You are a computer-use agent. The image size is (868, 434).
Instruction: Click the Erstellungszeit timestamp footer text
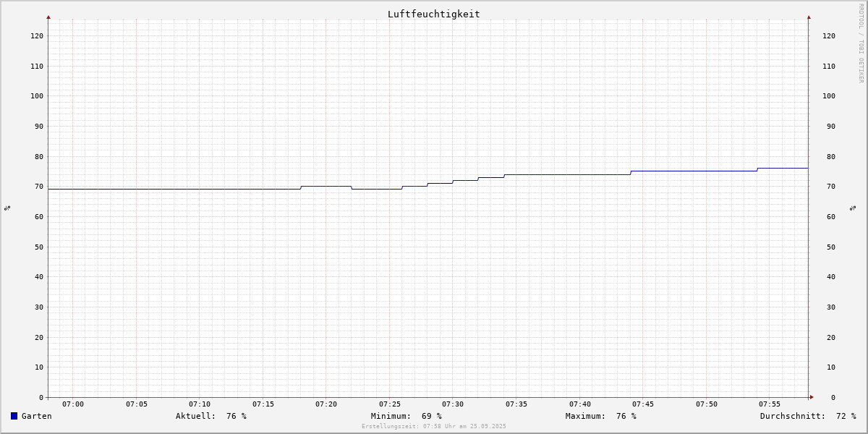[x=434, y=426]
